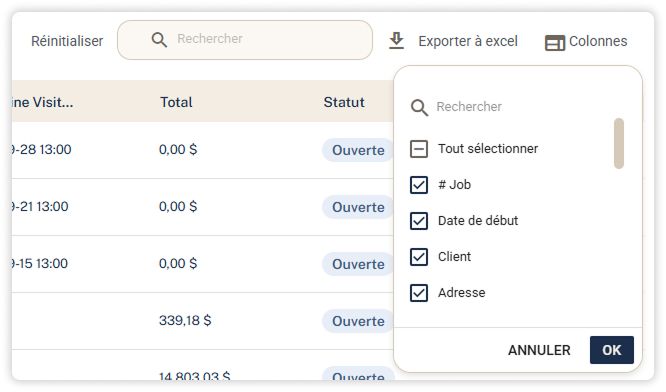
Task: Select the 339,18 $ total cell
Action: point(185,320)
